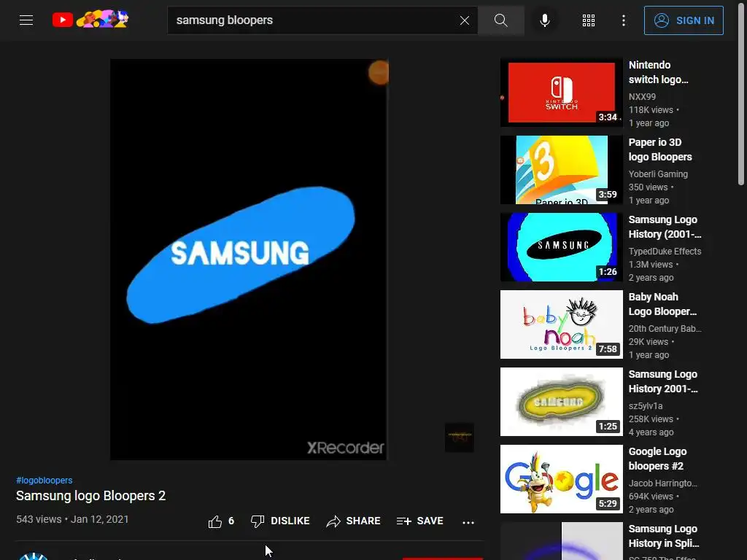Image resolution: width=747 pixels, height=560 pixels.
Task: Click Paper io 3D logo Bloopers title
Action: pyautogui.click(x=660, y=149)
